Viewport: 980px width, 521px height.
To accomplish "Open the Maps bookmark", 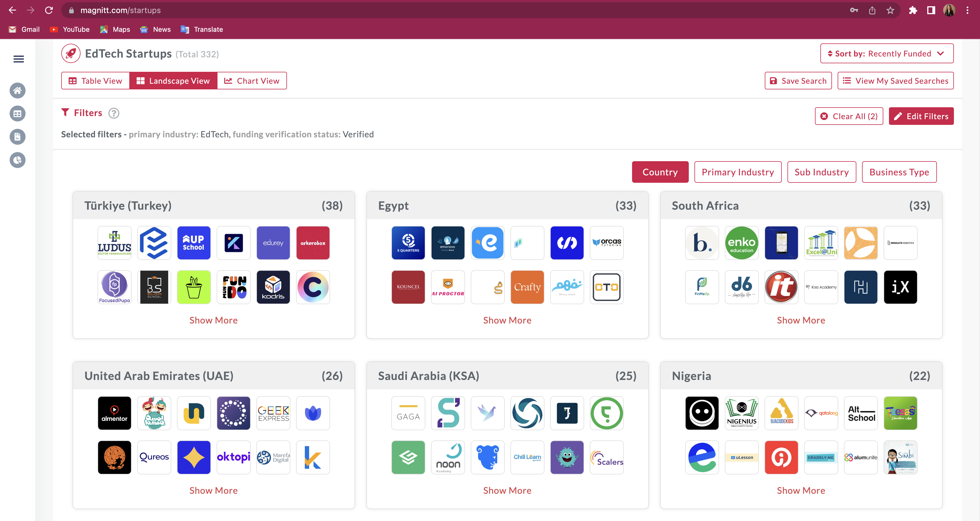I will [115, 29].
